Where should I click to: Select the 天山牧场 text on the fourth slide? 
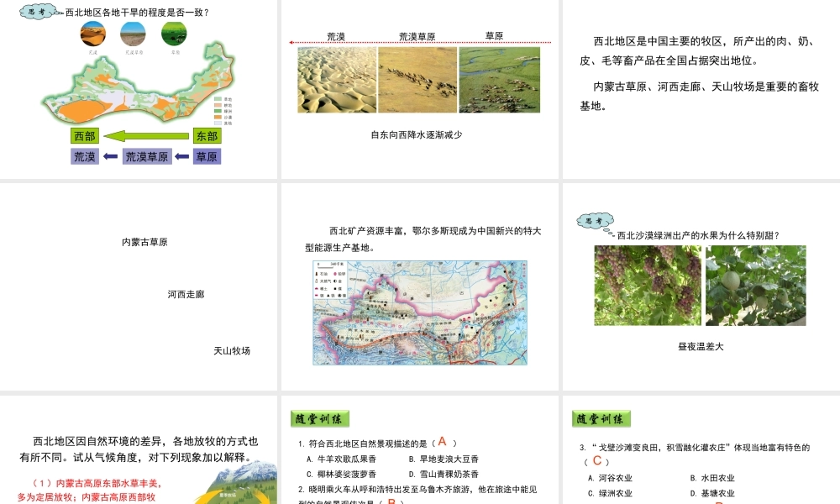coord(232,351)
